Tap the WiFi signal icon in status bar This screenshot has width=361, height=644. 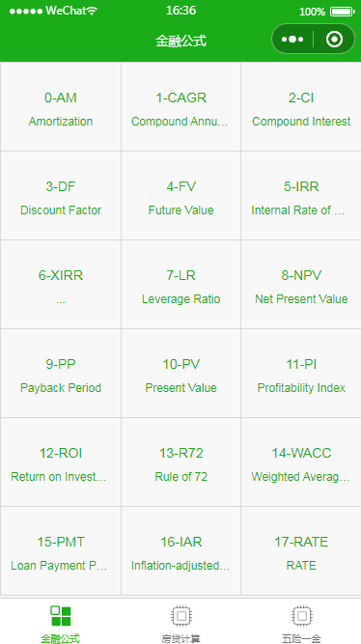click(93, 11)
